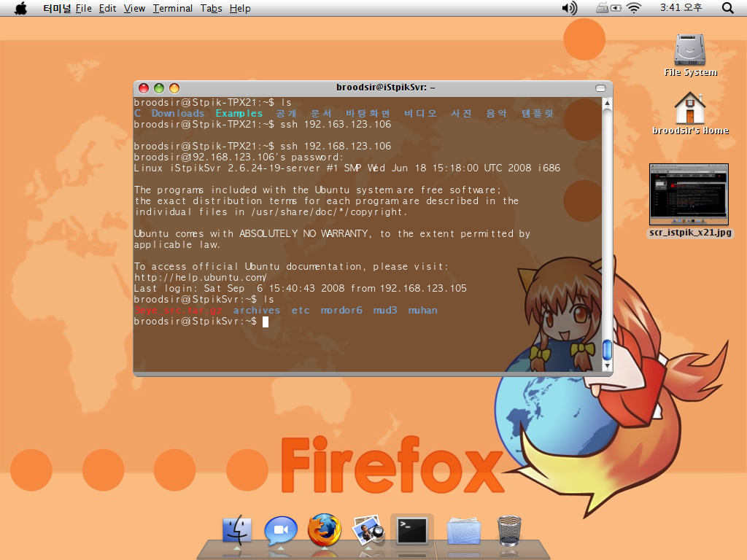This screenshot has width=747, height=560.
Task: Open the File menu
Action: [x=84, y=8]
